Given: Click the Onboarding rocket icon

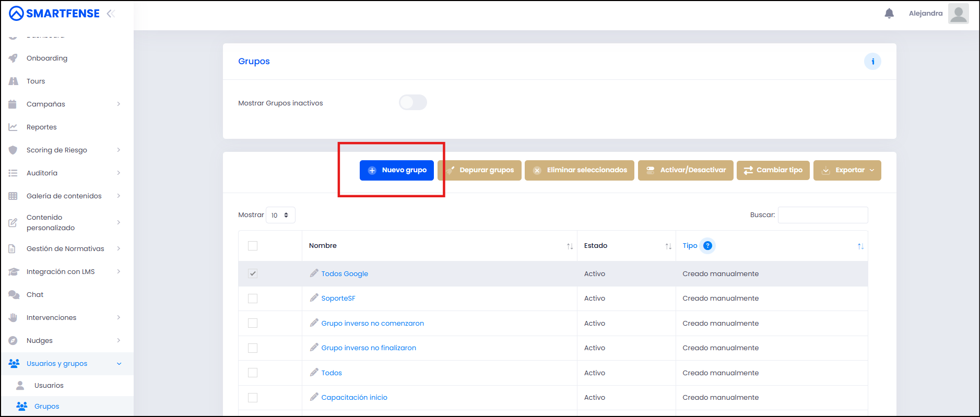Looking at the screenshot, I should [x=13, y=58].
